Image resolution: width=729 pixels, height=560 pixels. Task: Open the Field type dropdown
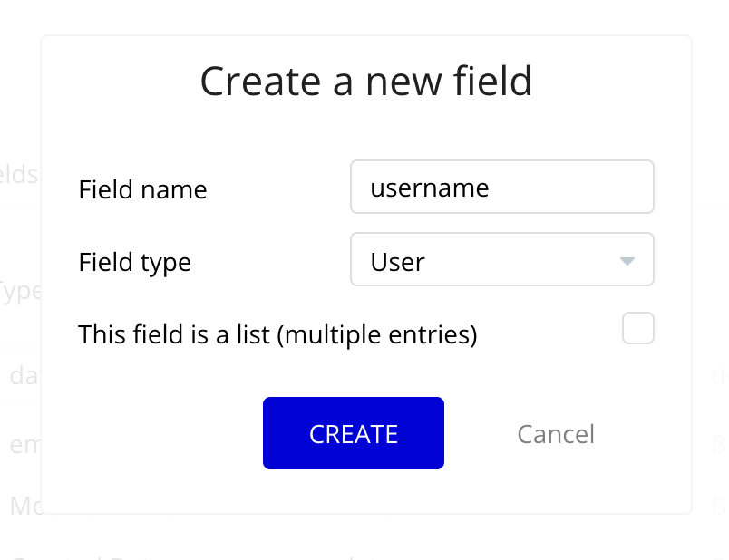point(501,260)
